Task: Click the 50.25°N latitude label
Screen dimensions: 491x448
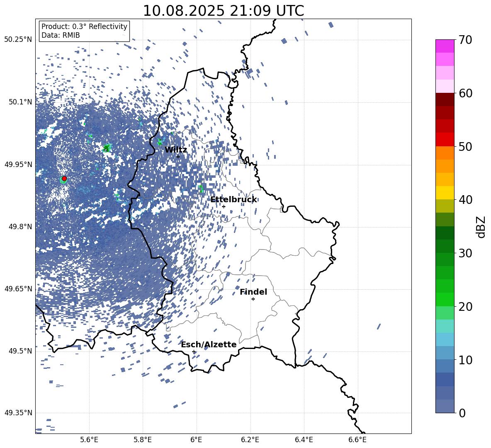Action: [x=18, y=40]
